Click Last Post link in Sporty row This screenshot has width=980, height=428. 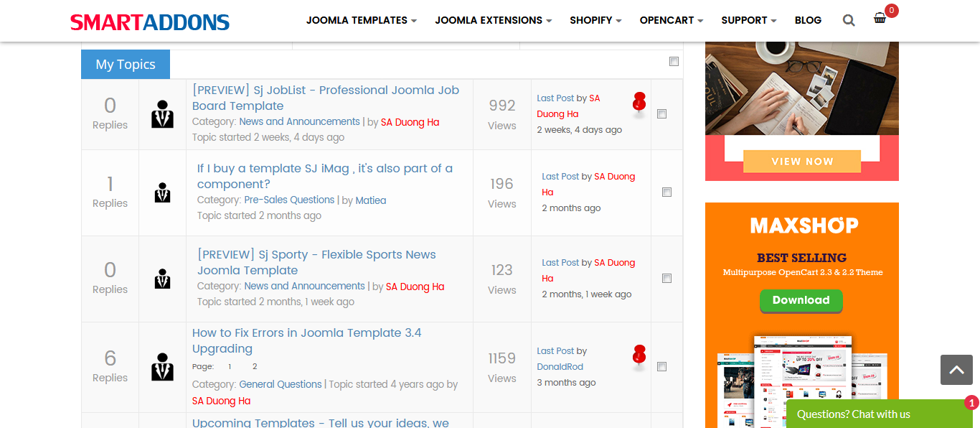pos(560,262)
